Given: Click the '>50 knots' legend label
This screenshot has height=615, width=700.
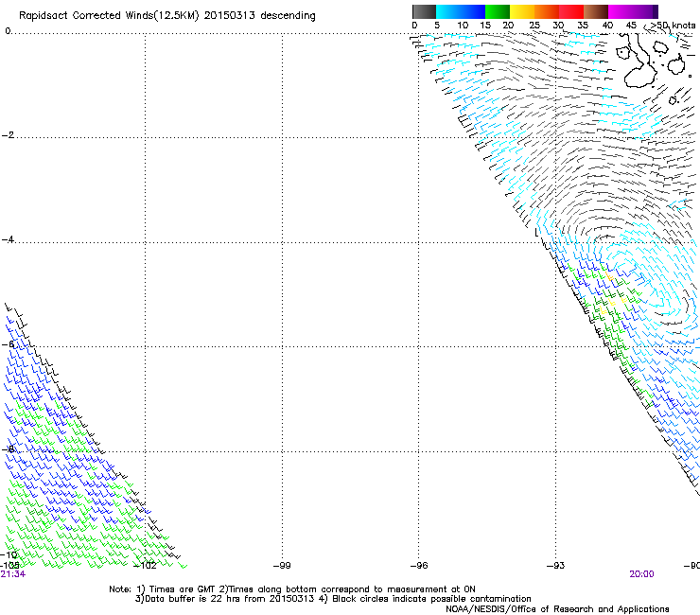Looking at the screenshot, I should [673, 26].
